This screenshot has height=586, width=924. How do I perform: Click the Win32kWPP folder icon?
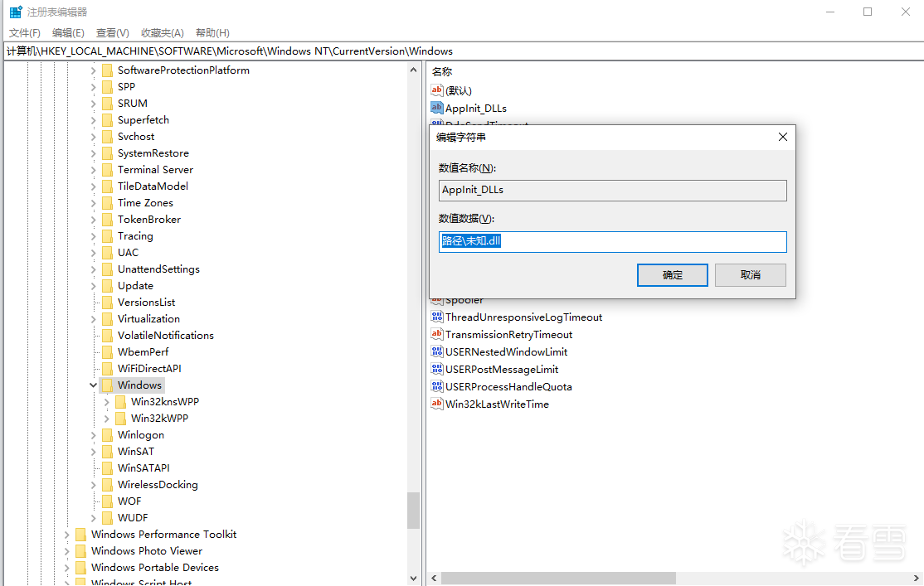120,418
